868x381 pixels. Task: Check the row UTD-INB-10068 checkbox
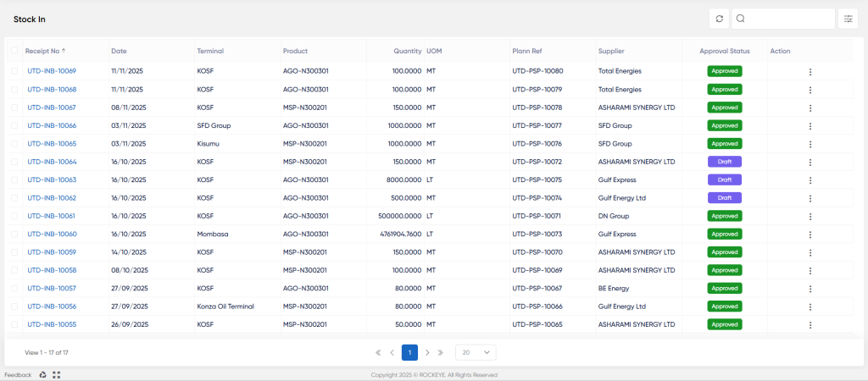point(14,89)
